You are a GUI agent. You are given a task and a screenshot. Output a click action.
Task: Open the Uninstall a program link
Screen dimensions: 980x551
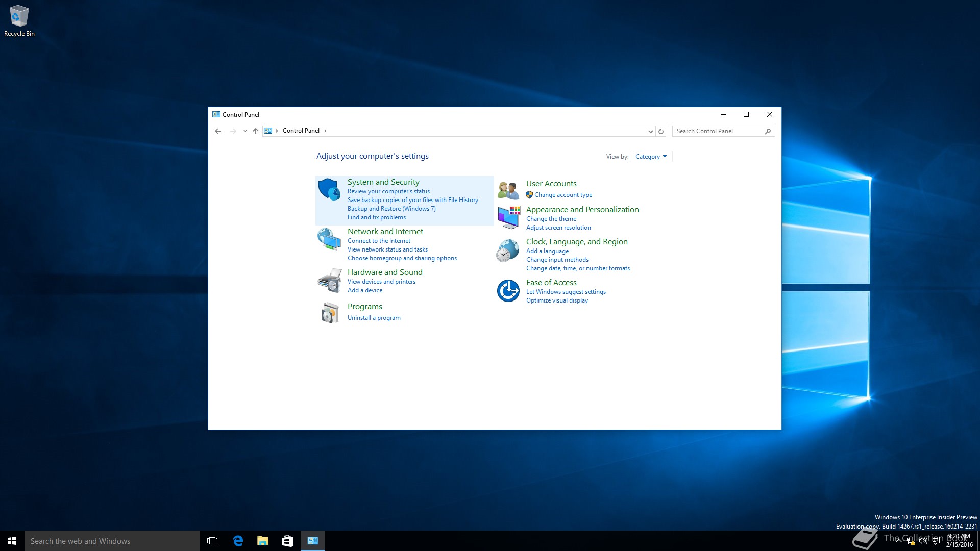click(x=374, y=318)
